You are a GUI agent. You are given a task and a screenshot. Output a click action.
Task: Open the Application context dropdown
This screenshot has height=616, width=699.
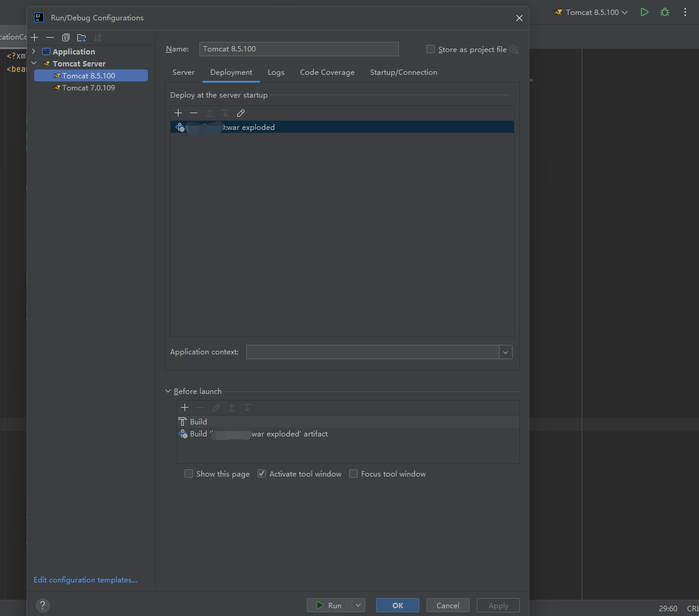tap(506, 353)
